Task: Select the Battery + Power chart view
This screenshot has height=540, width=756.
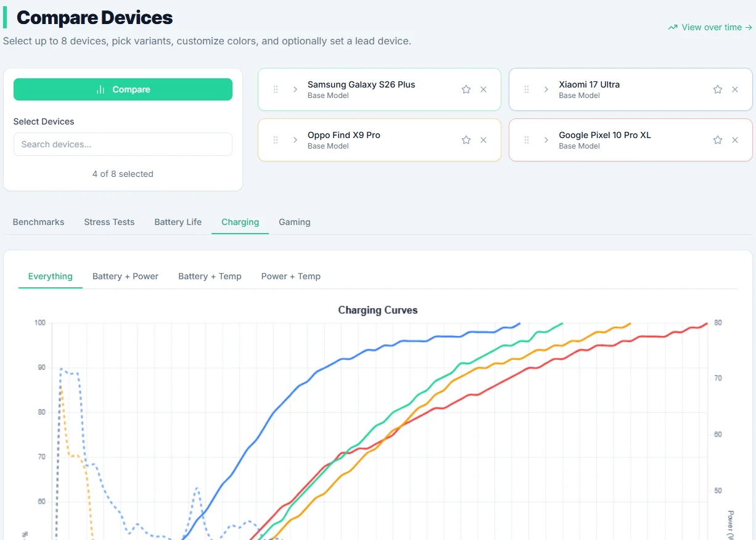Action: (x=125, y=276)
